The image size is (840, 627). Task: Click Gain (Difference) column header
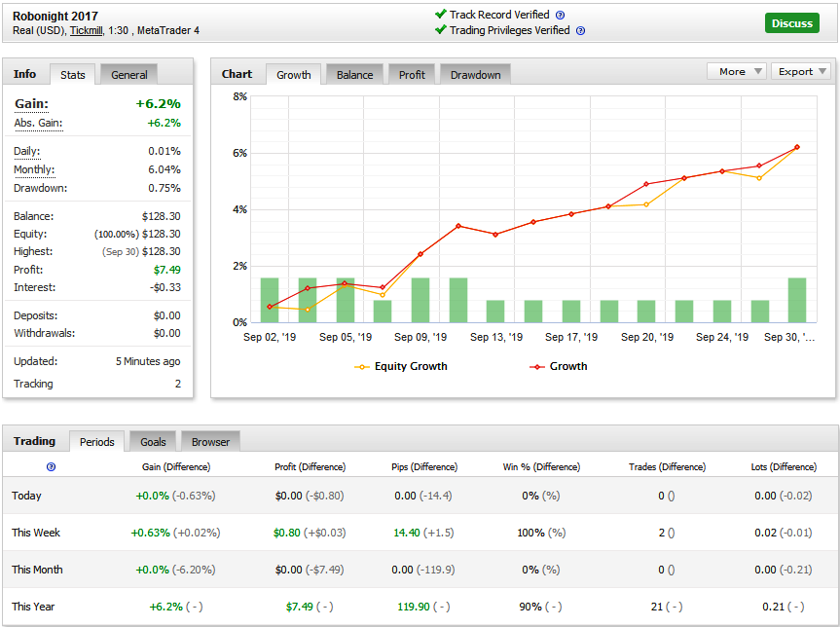pyautogui.click(x=176, y=466)
